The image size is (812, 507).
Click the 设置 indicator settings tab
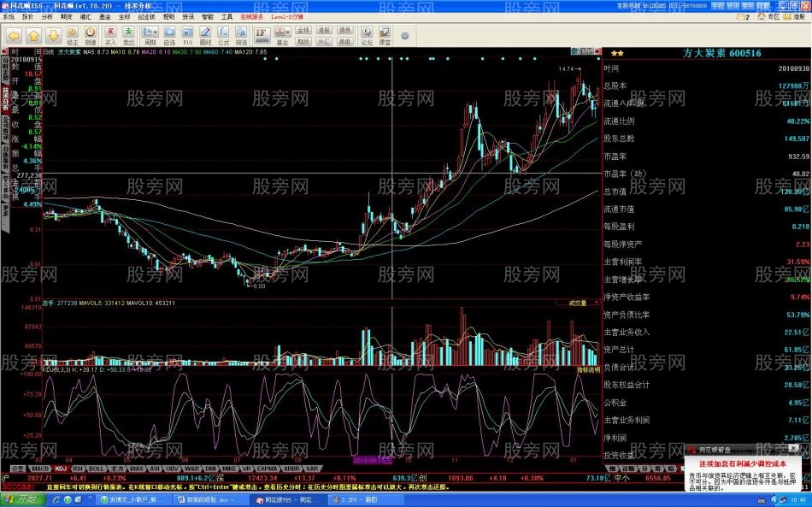click(18, 469)
